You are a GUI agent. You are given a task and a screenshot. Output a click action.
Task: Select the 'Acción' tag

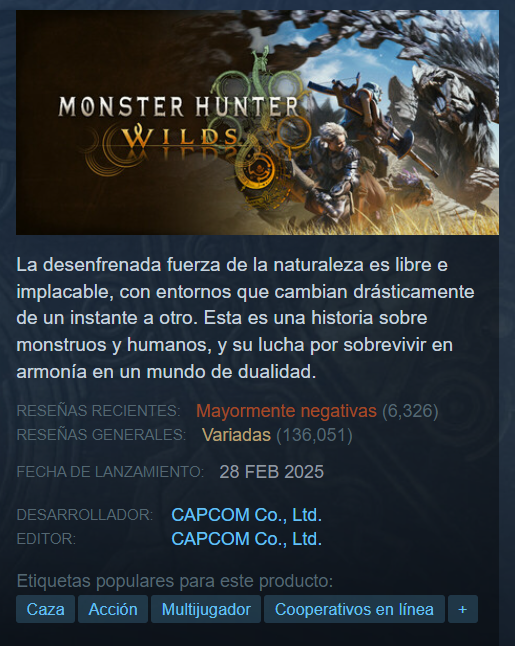(x=113, y=609)
